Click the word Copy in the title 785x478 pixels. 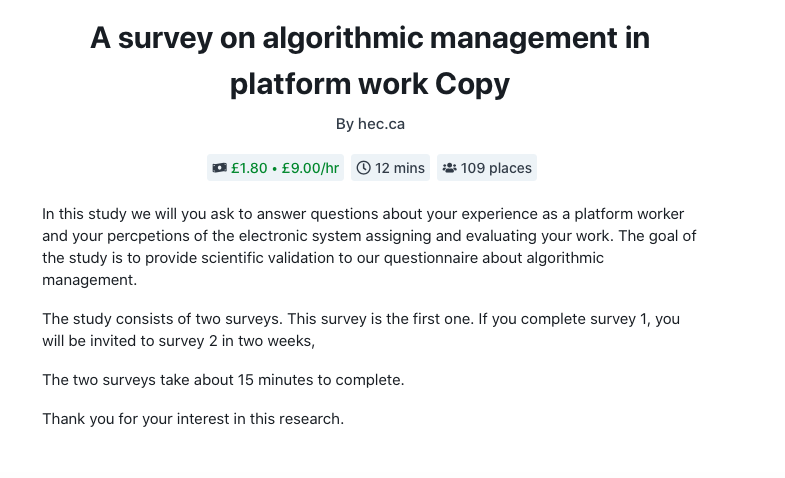(x=472, y=84)
